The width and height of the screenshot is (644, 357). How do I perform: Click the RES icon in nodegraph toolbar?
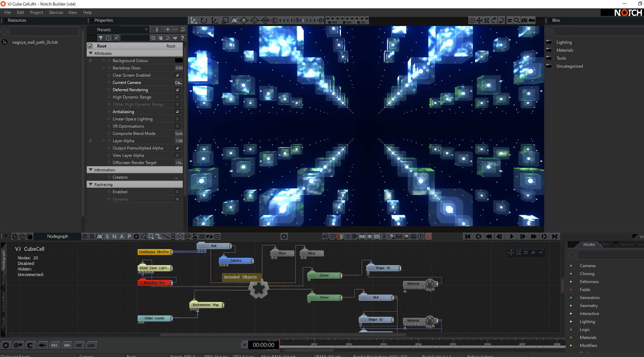click(326, 237)
